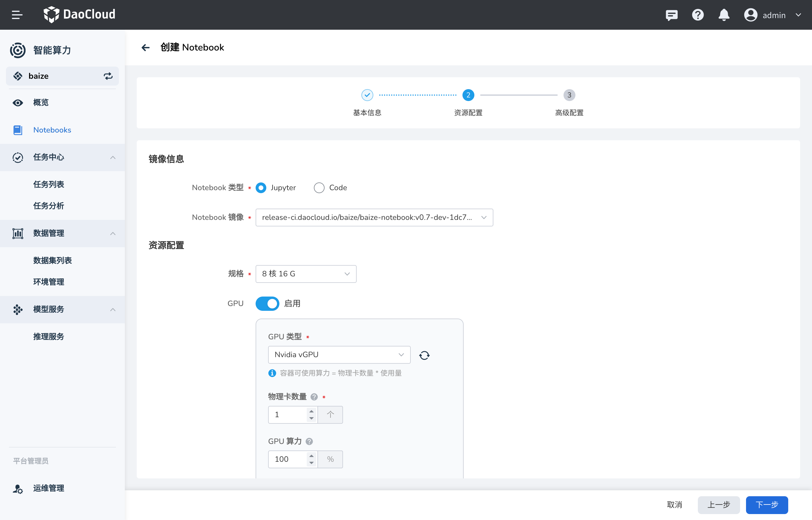Disable the GPU 启用 toggle

pyautogui.click(x=267, y=304)
